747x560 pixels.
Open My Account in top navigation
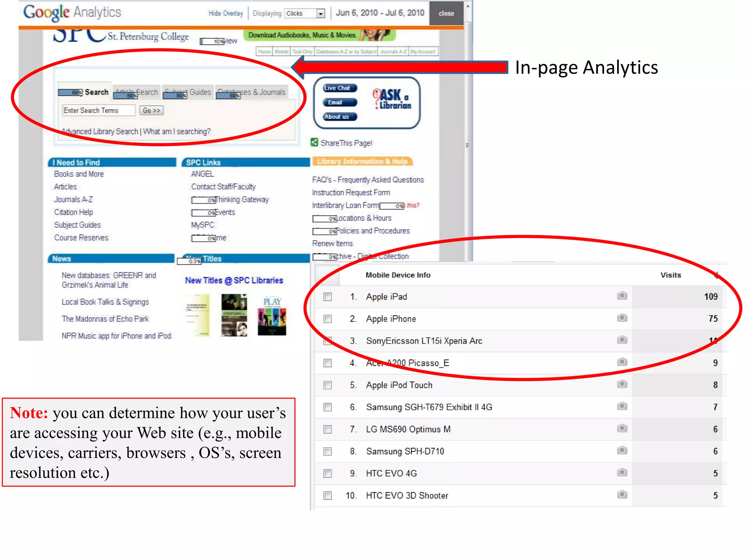coord(423,52)
